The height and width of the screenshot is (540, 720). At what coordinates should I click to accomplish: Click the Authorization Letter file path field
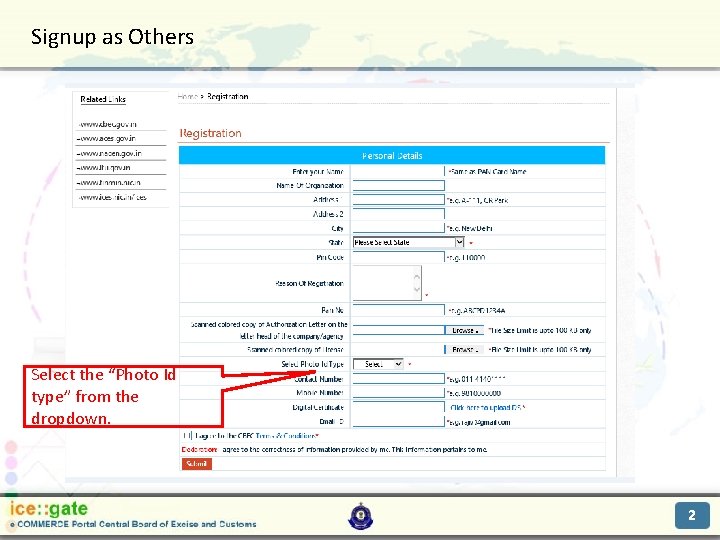coord(398,330)
